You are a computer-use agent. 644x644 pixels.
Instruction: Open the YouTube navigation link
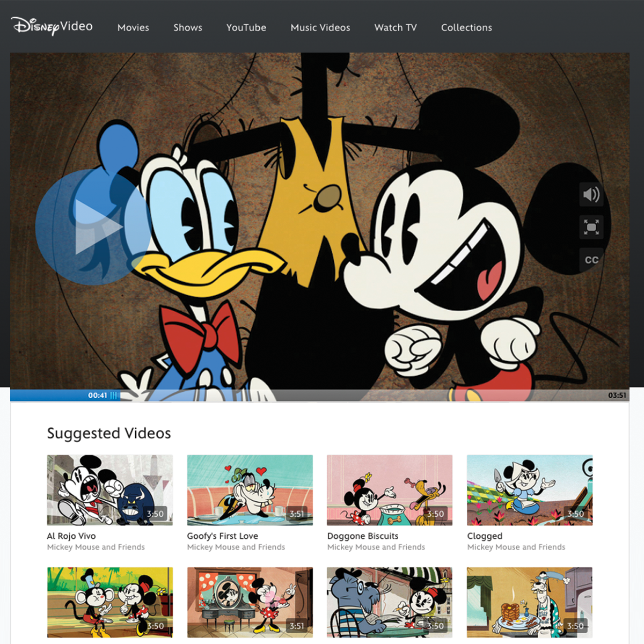point(246,27)
